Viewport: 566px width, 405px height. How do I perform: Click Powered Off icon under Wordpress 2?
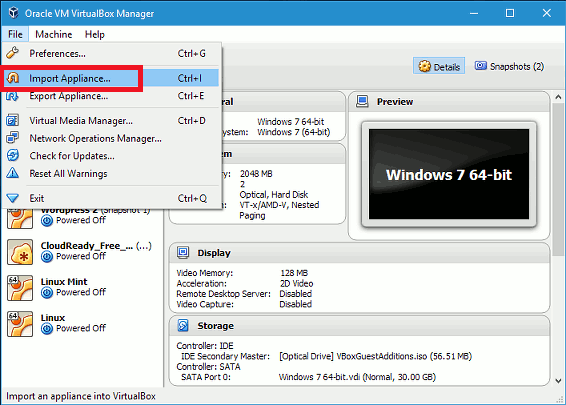click(47, 221)
